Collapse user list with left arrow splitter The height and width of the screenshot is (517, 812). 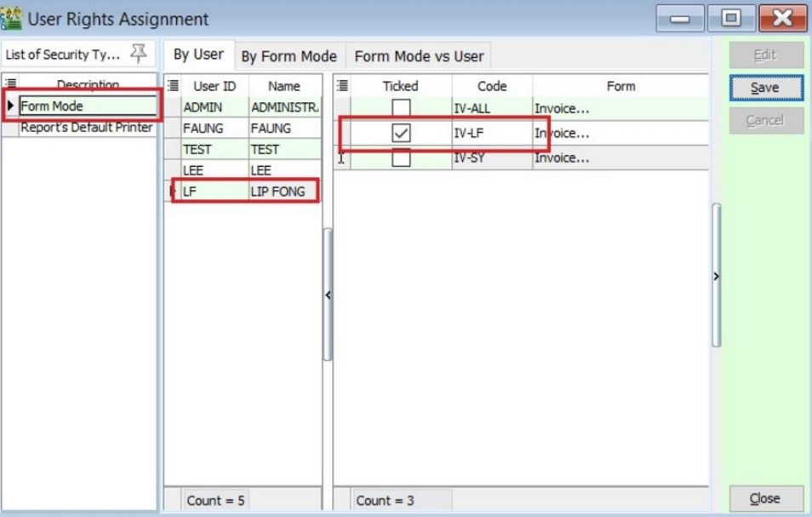coord(328,296)
